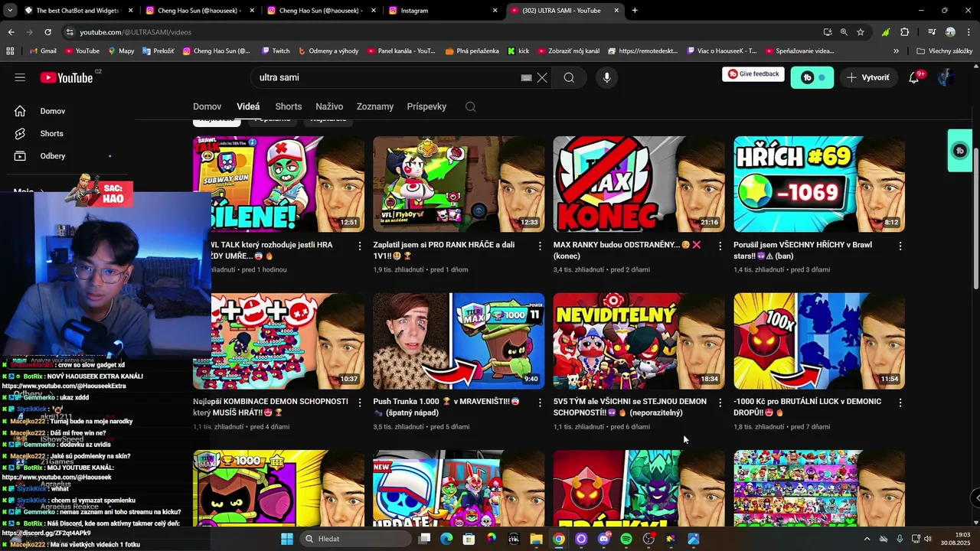Image resolution: width=980 pixels, height=551 pixels.
Task: Open options for -1000 Kč BRUTÁLNÍ LUCK video
Action: pyautogui.click(x=900, y=403)
